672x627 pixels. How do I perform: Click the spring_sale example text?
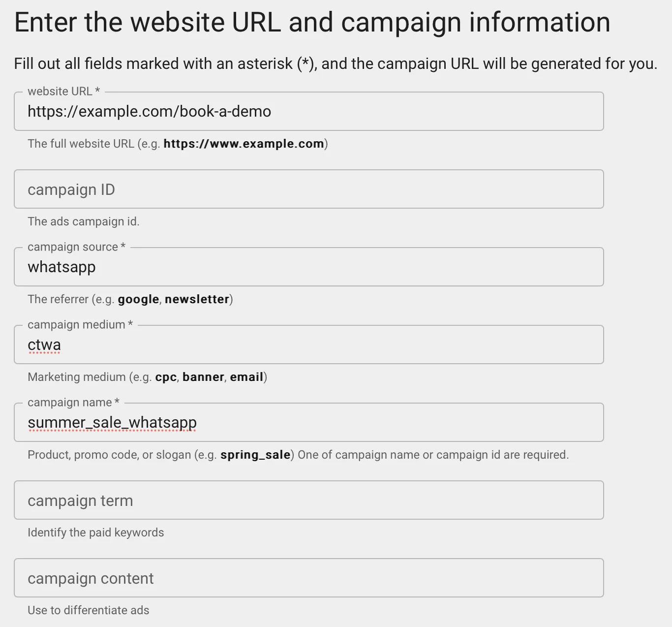tap(256, 455)
